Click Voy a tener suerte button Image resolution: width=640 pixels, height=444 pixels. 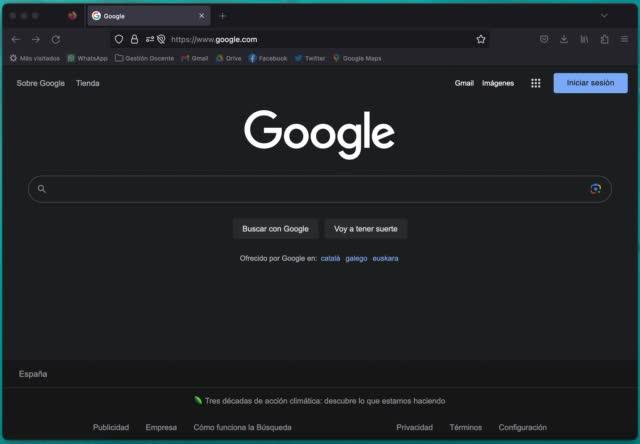coord(366,229)
